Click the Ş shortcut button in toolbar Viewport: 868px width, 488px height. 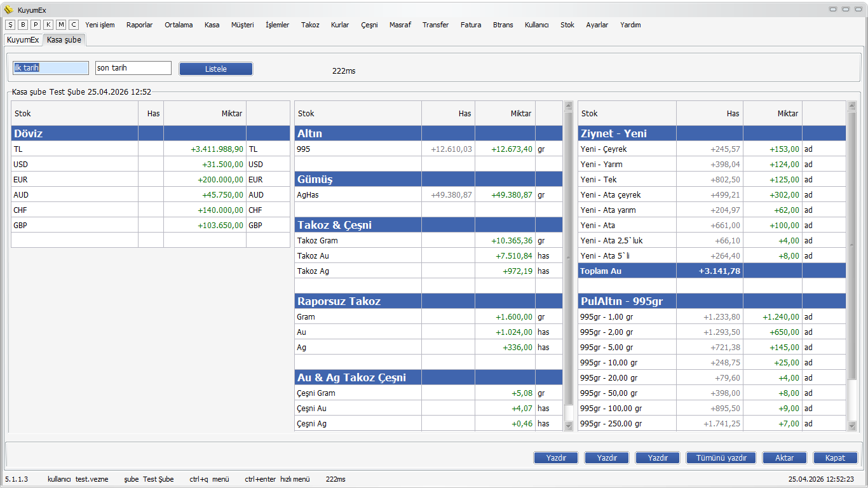(10, 25)
